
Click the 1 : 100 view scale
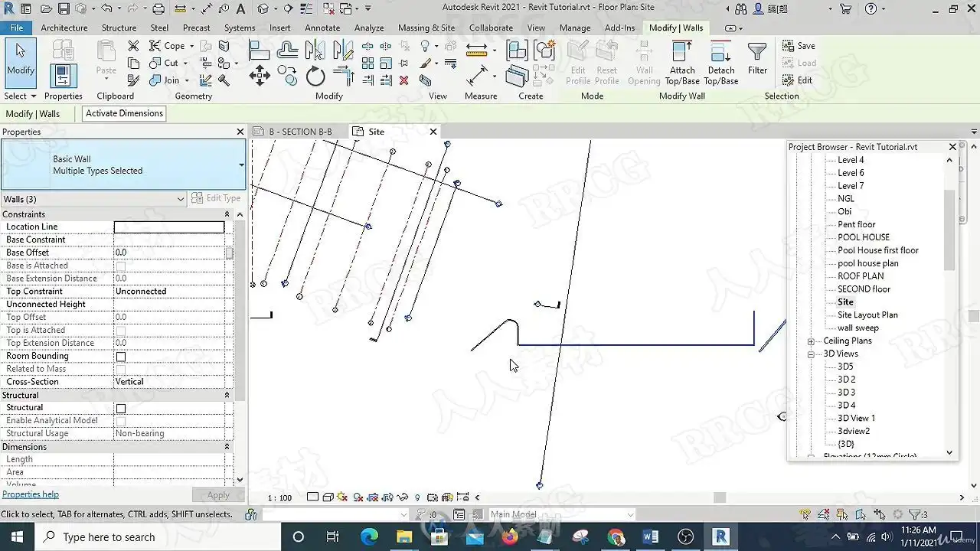[x=279, y=498]
